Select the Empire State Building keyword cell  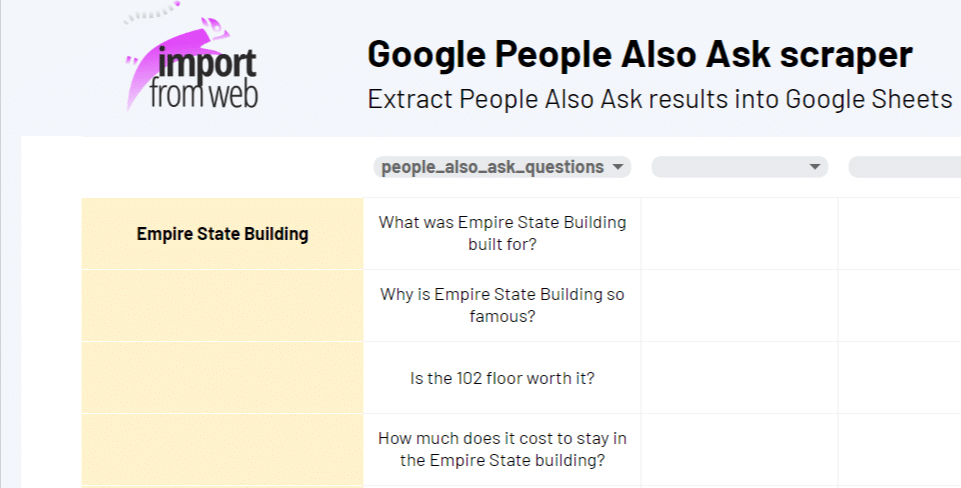point(222,234)
